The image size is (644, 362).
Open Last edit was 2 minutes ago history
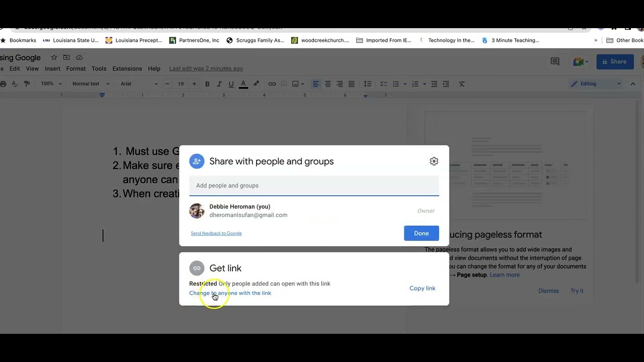click(x=206, y=69)
